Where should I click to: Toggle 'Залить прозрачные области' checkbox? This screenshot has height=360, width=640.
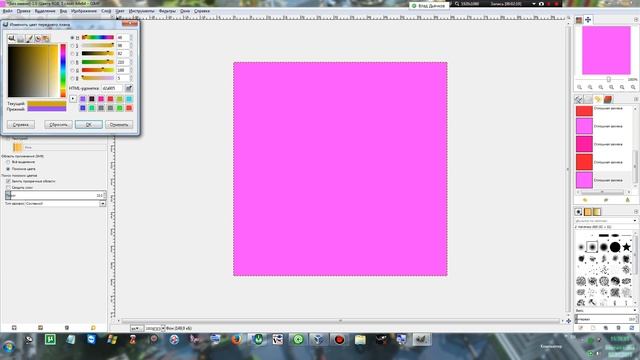click(8, 181)
